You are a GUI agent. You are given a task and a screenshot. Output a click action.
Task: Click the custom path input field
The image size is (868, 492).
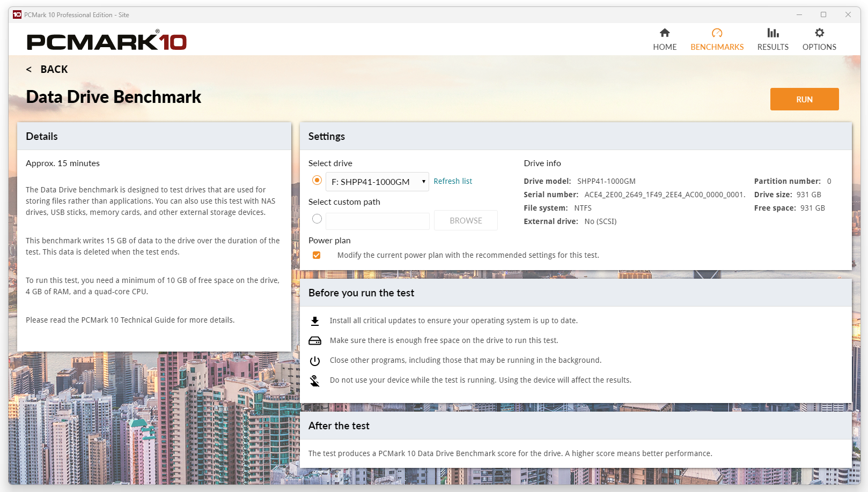click(x=377, y=221)
